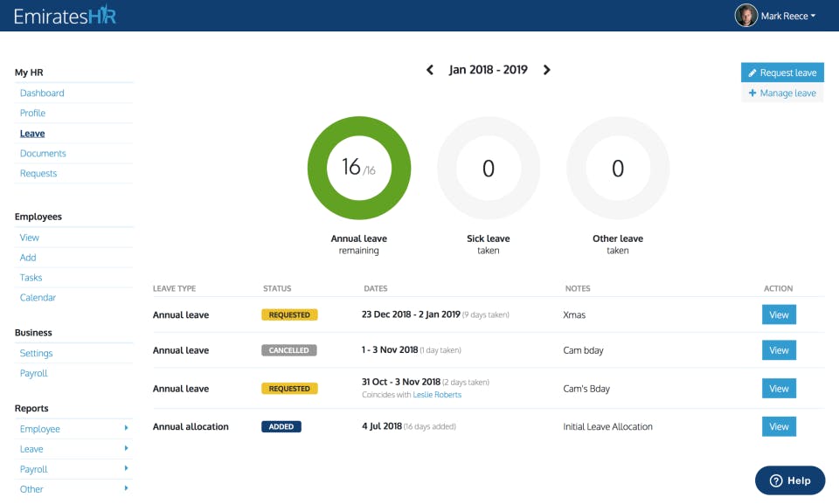Screen dimensions: 839x504
Task: Open the Documents section in the sidebar
Action: [x=43, y=153]
